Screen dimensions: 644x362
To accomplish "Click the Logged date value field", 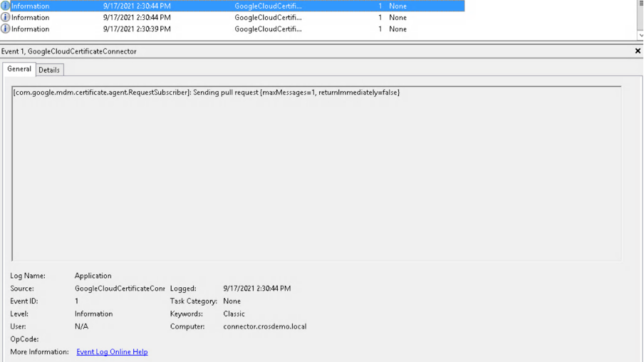I will point(256,289).
